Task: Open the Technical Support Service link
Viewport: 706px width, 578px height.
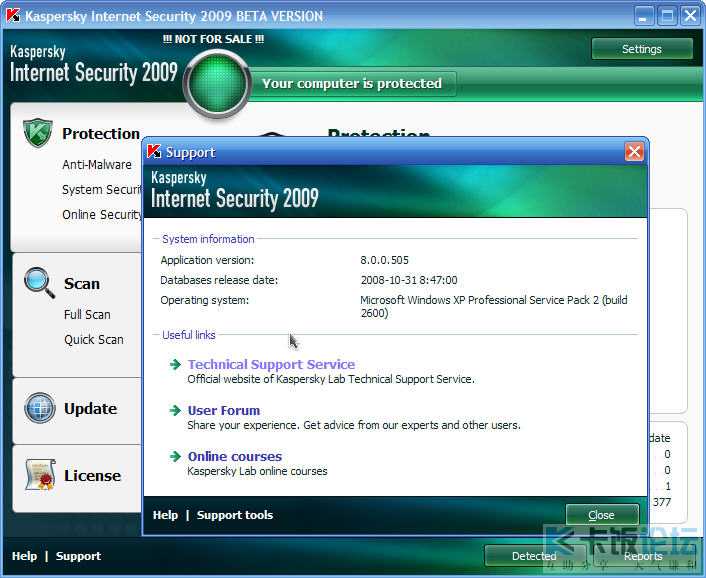Action: pos(271,364)
